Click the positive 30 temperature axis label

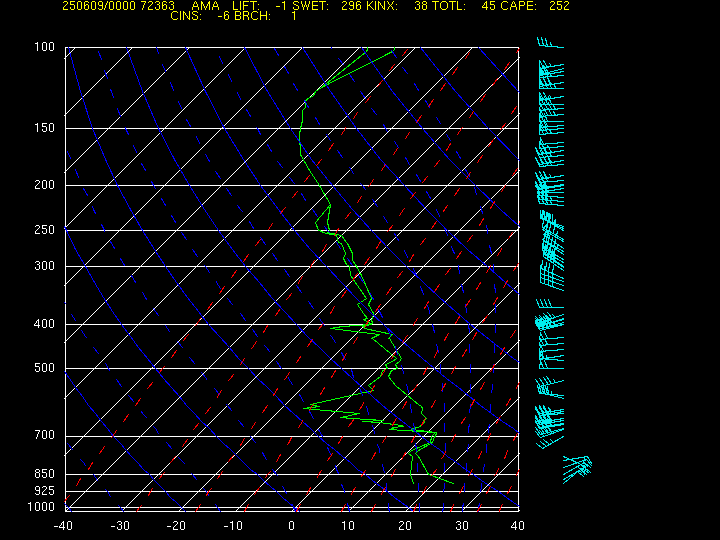coord(461,526)
